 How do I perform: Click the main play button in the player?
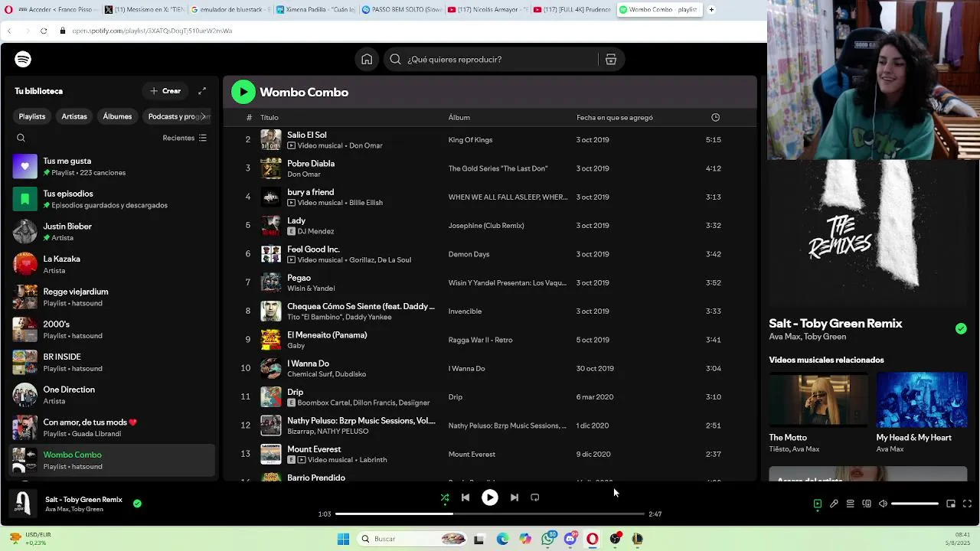(490, 497)
